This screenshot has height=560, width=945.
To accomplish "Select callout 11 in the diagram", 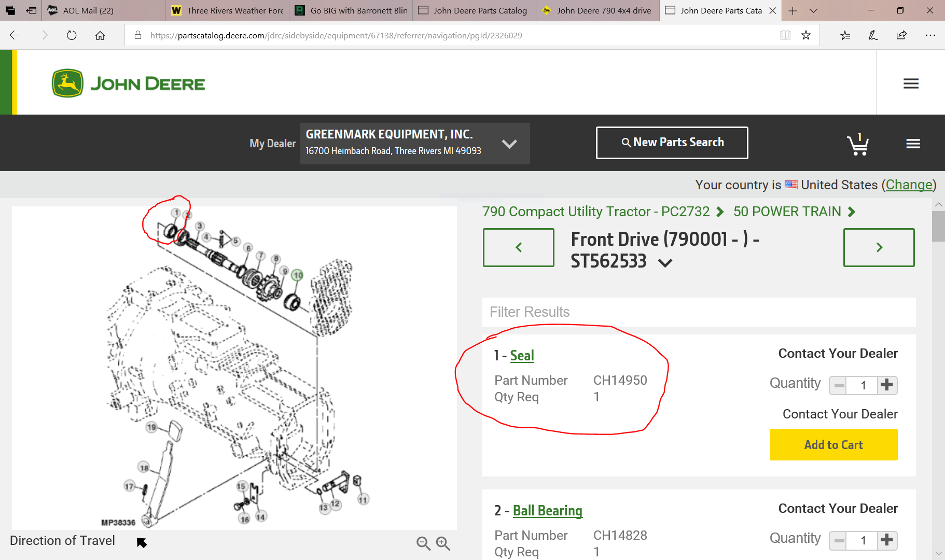I will [x=363, y=500].
